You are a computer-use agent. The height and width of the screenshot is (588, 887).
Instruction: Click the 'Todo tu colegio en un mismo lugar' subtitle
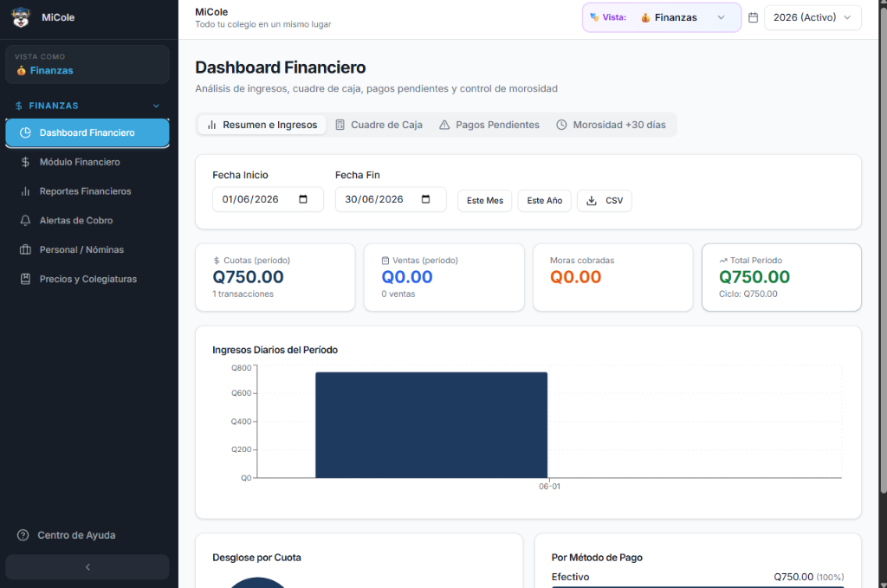tap(263, 24)
